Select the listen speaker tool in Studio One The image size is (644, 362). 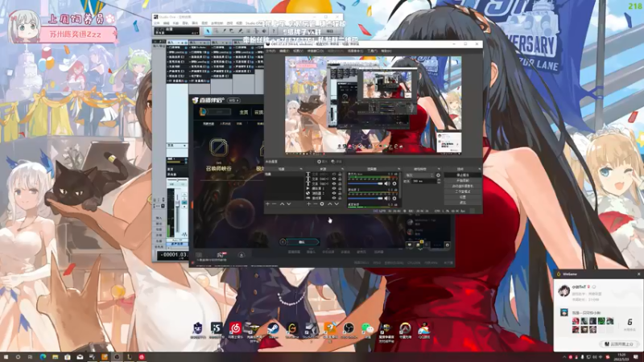click(265, 31)
